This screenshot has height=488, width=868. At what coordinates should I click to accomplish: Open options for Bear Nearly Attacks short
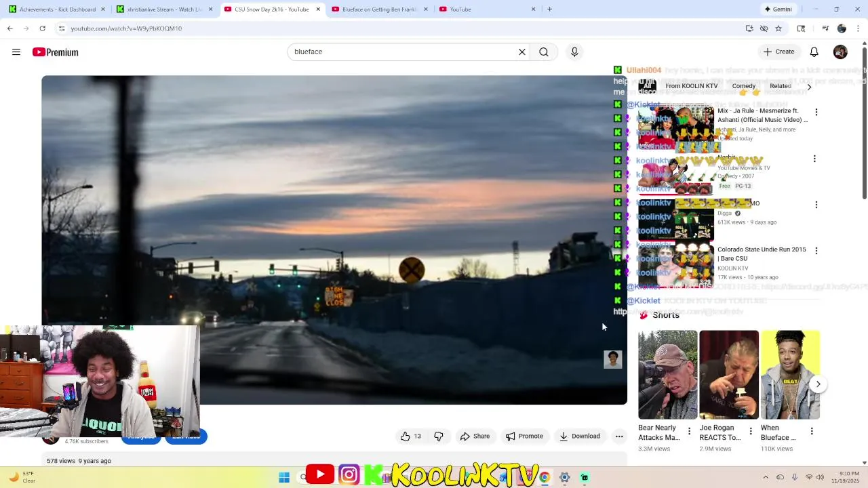point(689,431)
